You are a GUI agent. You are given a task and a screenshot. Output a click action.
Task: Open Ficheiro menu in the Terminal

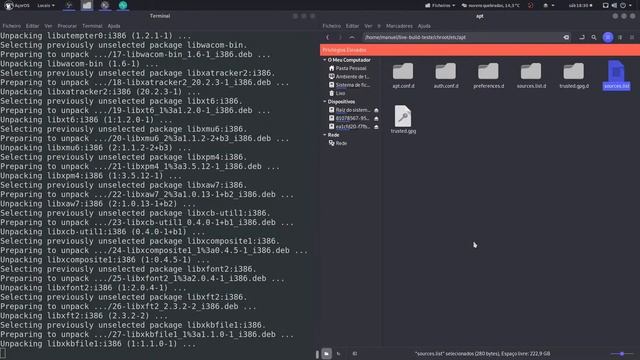[x=11, y=26]
